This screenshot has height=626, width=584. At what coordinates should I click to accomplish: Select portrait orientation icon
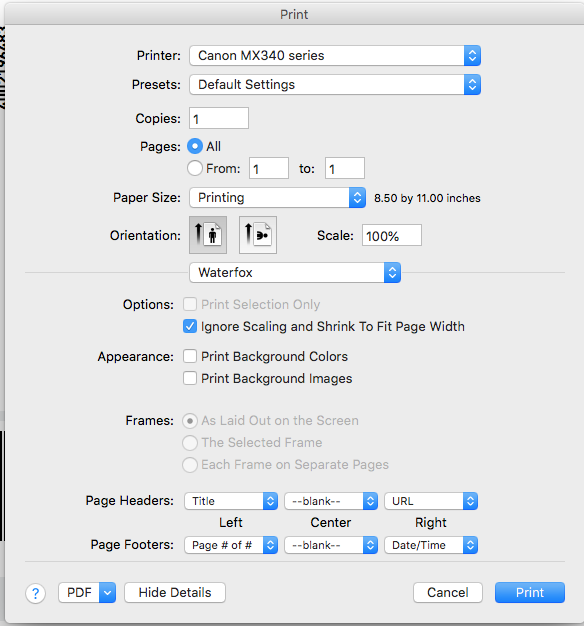pos(208,235)
